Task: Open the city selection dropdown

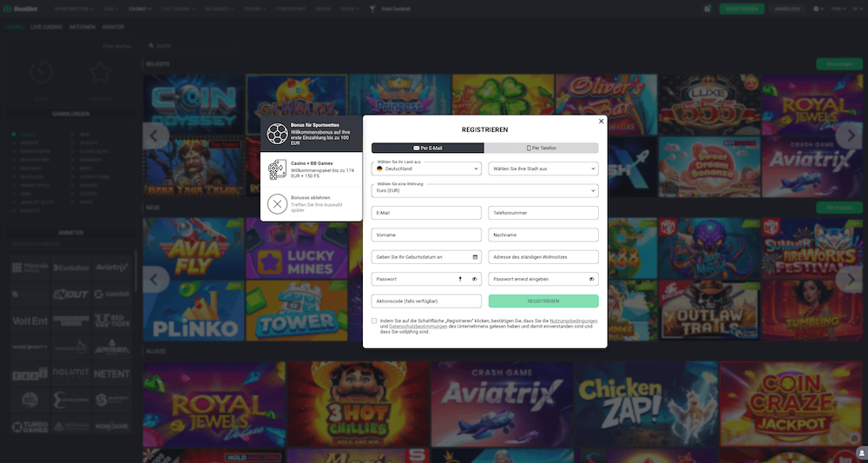Action: 543,169
